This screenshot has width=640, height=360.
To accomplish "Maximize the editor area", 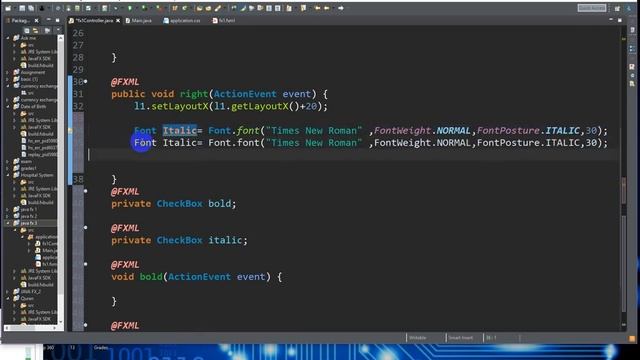I will pyautogui.click(x=620, y=20).
